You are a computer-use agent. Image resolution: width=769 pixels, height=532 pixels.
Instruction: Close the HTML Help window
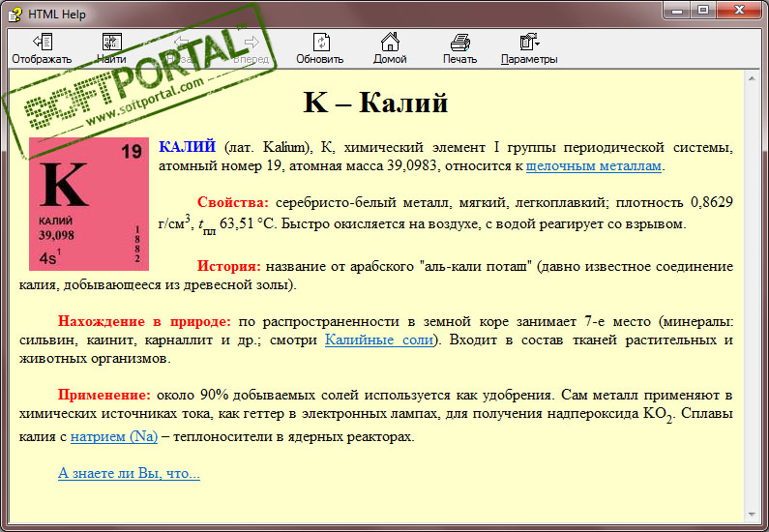pos(739,11)
